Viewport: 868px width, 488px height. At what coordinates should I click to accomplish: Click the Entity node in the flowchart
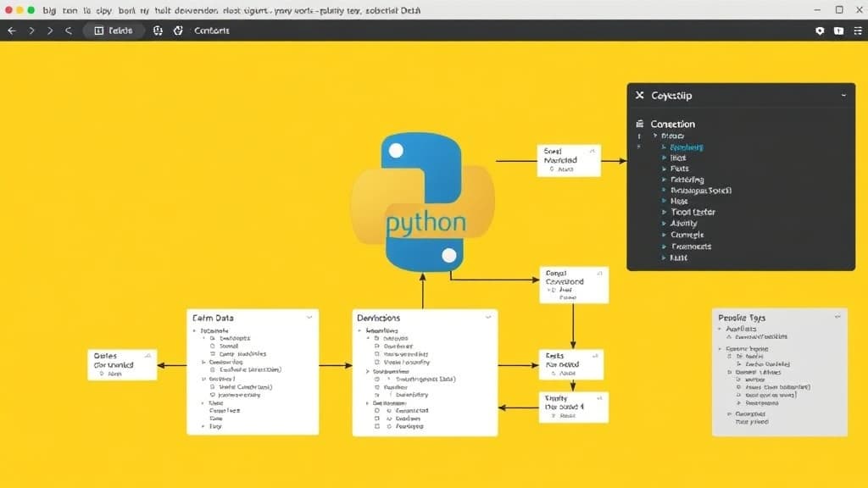(573, 406)
